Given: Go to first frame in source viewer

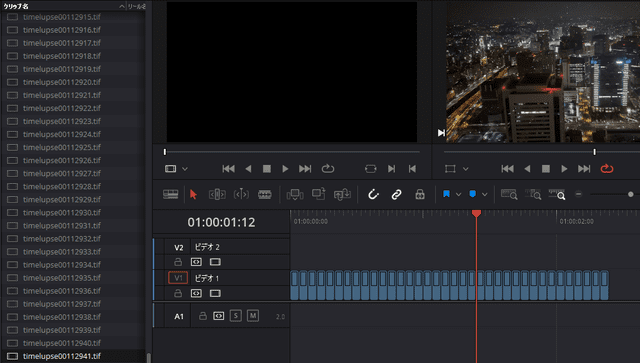Looking at the screenshot, I should tap(228, 169).
